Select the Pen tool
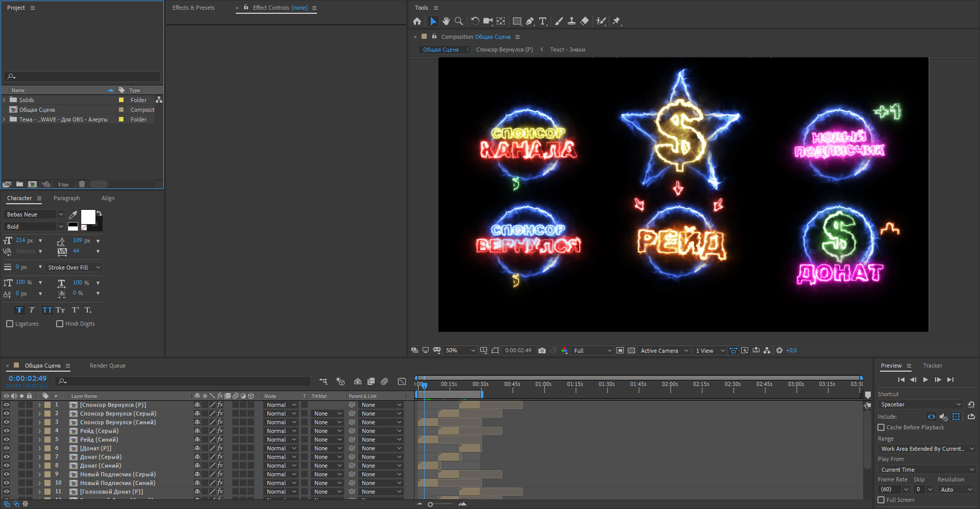 coord(530,21)
